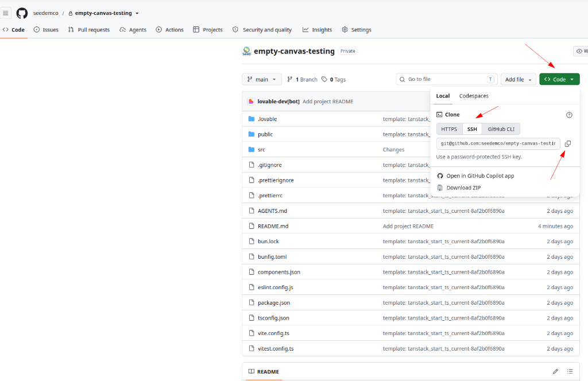Click the SSH clone URL text field
The height and width of the screenshot is (381, 588).
click(x=498, y=143)
